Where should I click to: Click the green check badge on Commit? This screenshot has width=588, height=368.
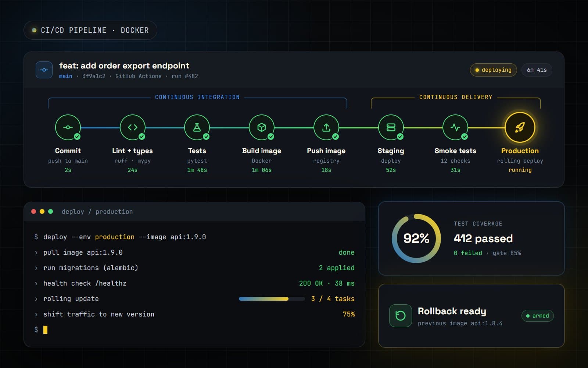pos(77,137)
